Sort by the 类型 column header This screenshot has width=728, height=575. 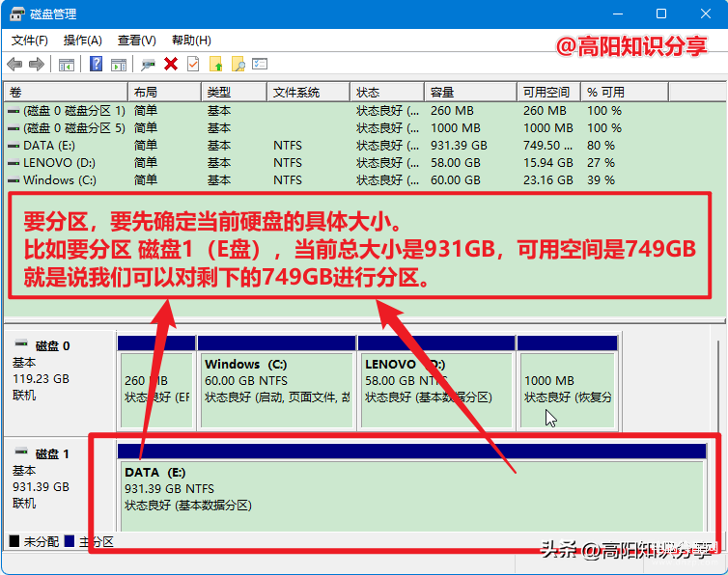pos(235,92)
